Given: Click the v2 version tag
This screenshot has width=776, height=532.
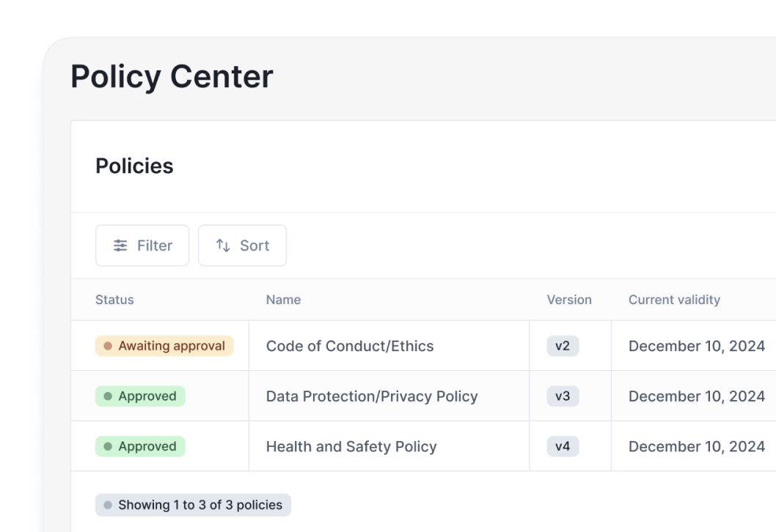Looking at the screenshot, I should point(563,346).
